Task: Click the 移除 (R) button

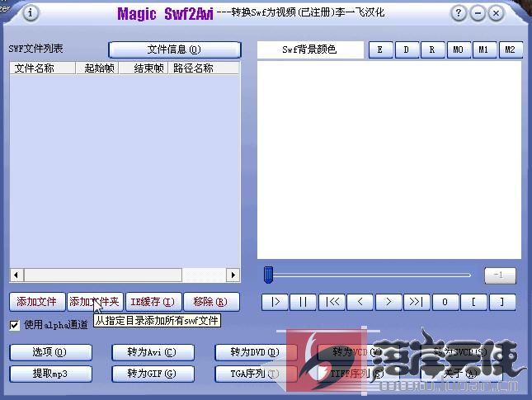Action: pyautogui.click(x=211, y=302)
